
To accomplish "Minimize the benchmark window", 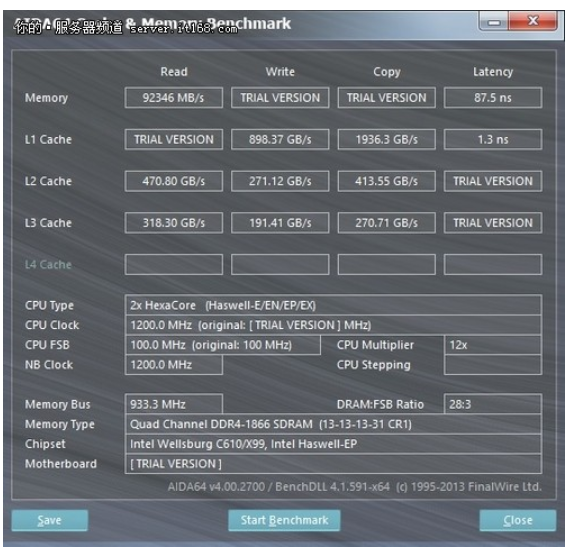I will pyautogui.click(x=494, y=22).
